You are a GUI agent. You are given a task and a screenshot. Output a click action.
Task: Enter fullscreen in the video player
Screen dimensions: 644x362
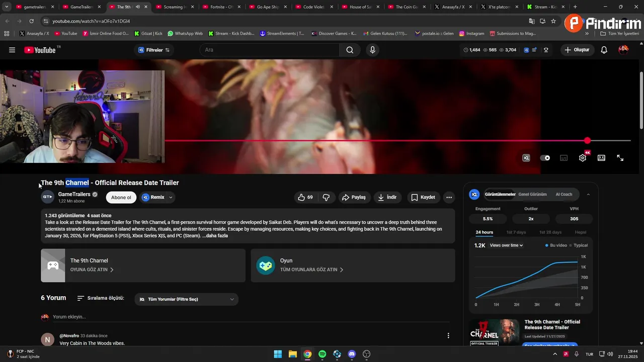pos(620,158)
